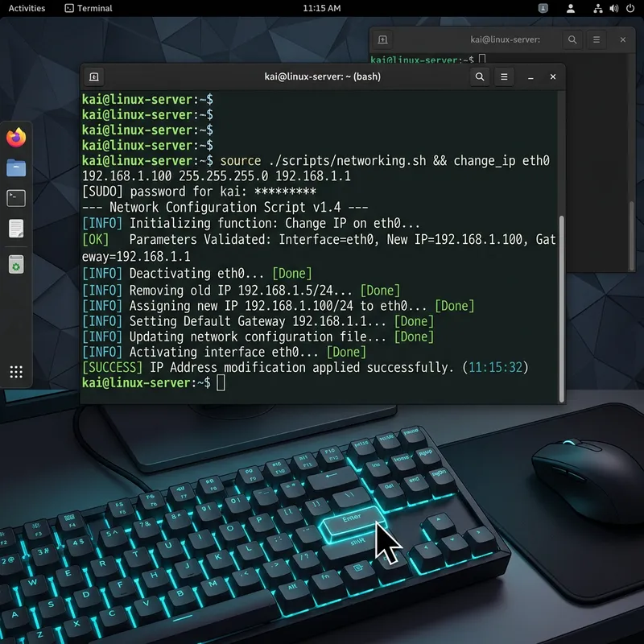
Task: Open Firefox from the dock
Action: pos(15,137)
